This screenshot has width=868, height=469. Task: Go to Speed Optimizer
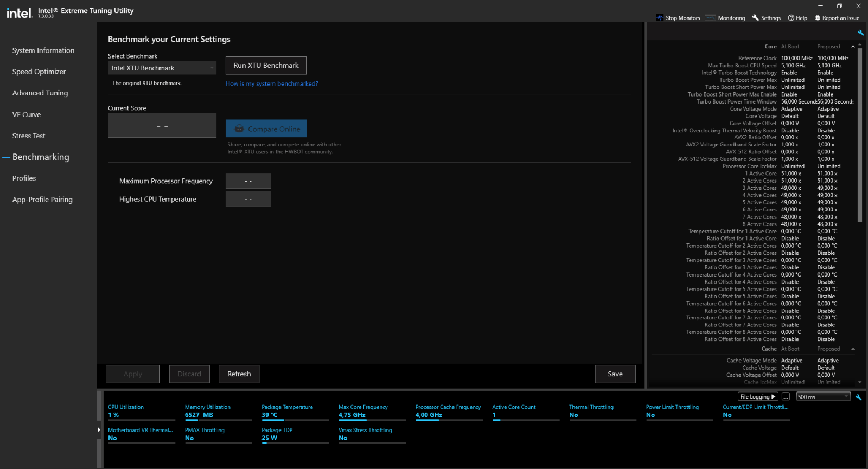[x=39, y=72]
